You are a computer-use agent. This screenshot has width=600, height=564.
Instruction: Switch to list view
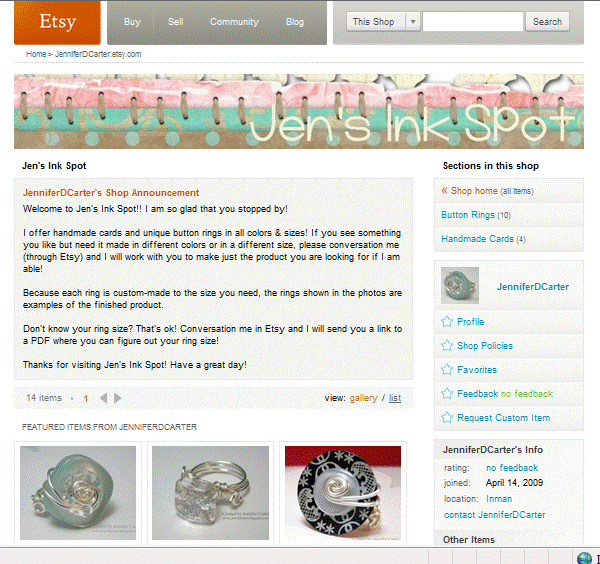[x=395, y=398]
